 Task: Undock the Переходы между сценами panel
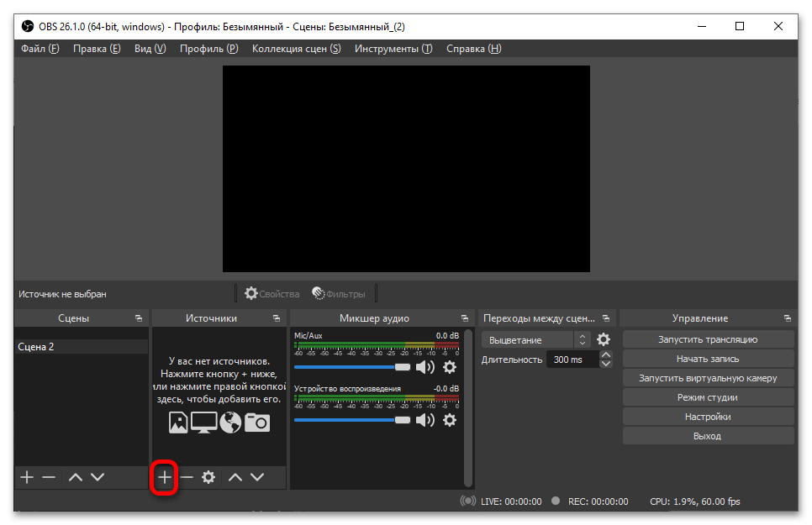pyautogui.click(x=606, y=318)
